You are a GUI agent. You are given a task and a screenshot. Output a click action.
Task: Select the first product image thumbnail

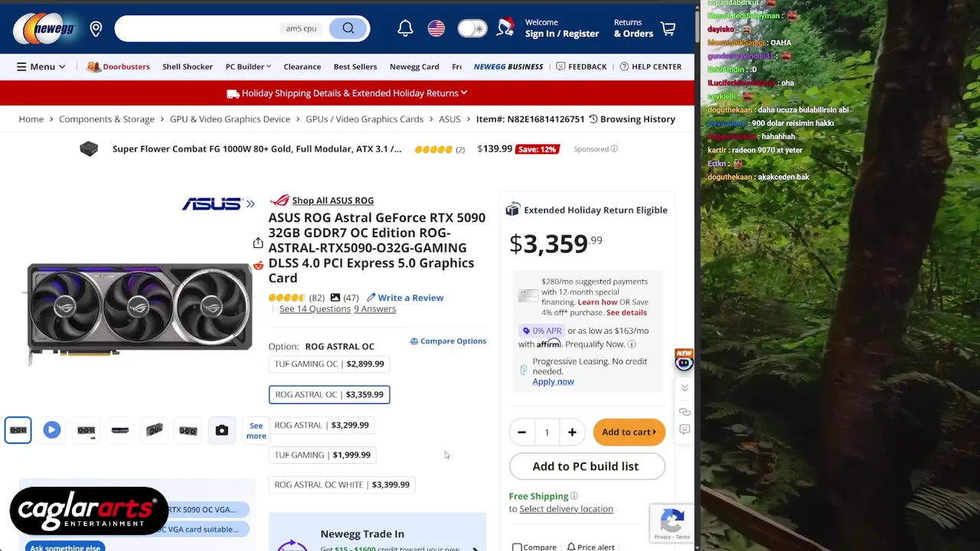point(18,430)
